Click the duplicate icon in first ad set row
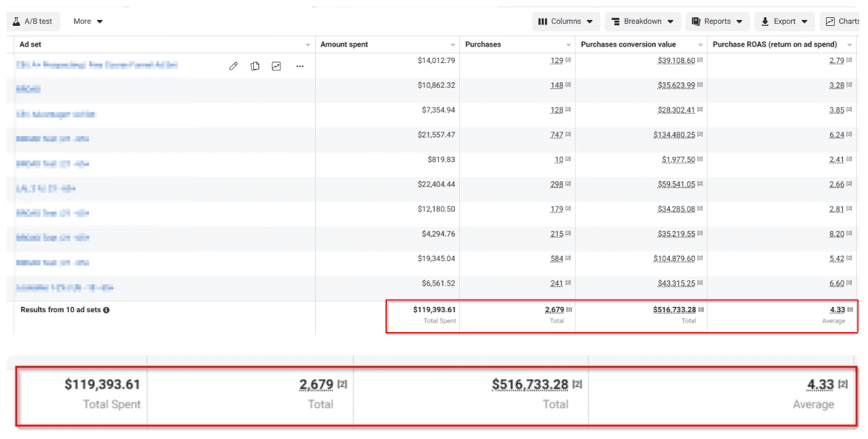This screenshot has height=439, width=868. pos(255,66)
